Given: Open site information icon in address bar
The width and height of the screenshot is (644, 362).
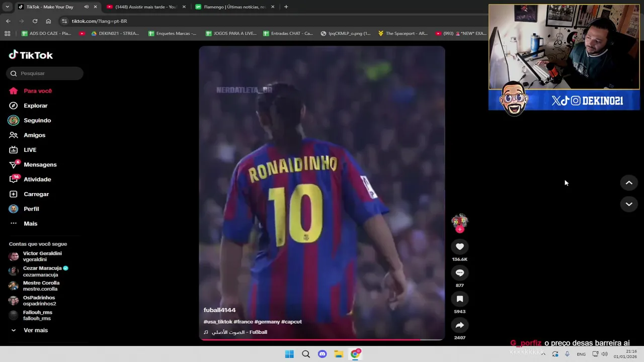Looking at the screenshot, I should pyautogui.click(x=64, y=21).
